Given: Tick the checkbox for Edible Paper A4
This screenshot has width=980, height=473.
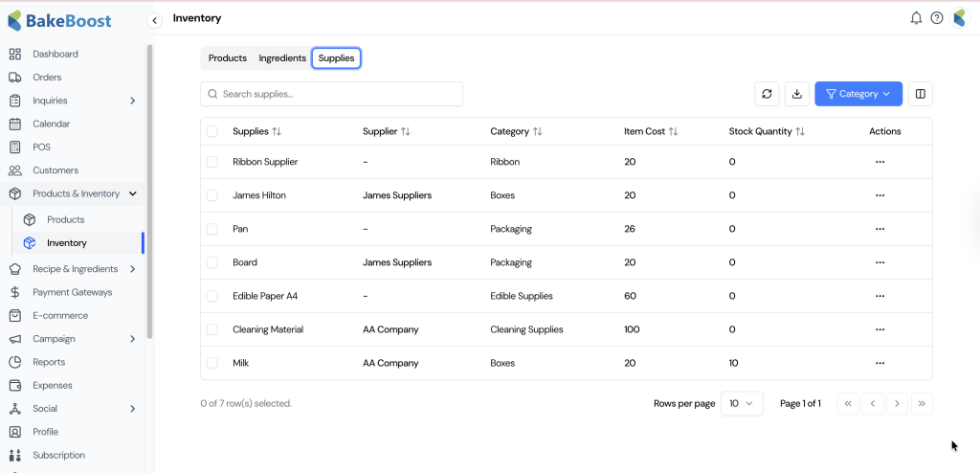Looking at the screenshot, I should 212,296.
